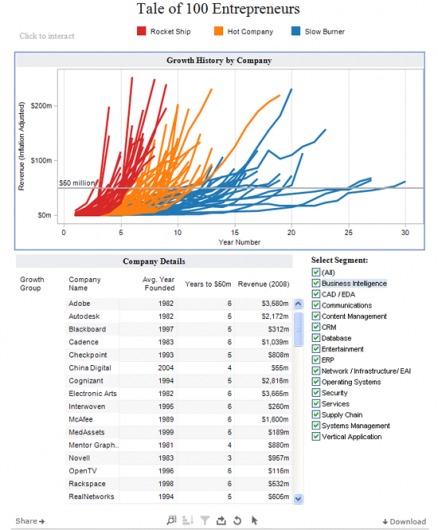The image size is (438, 530).
Task: Select the pointer arrow tool icon
Action: (x=254, y=520)
